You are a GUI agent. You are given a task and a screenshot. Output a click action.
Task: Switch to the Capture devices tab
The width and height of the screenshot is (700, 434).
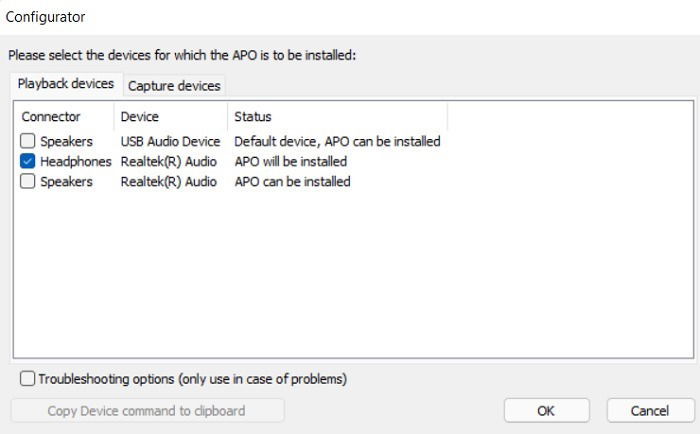click(x=174, y=86)
